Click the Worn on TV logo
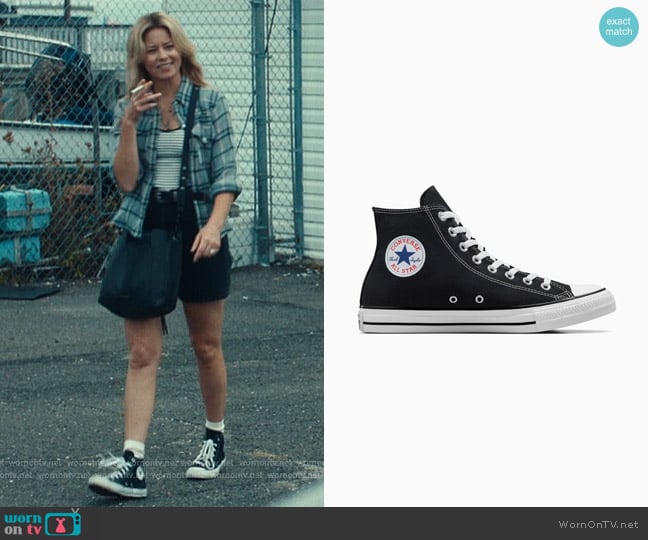 click(42, 523)
